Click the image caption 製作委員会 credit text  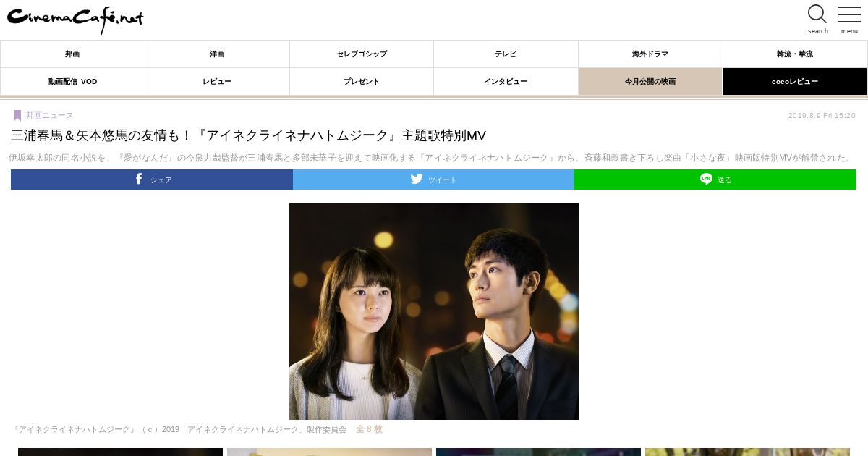point(180,429)
